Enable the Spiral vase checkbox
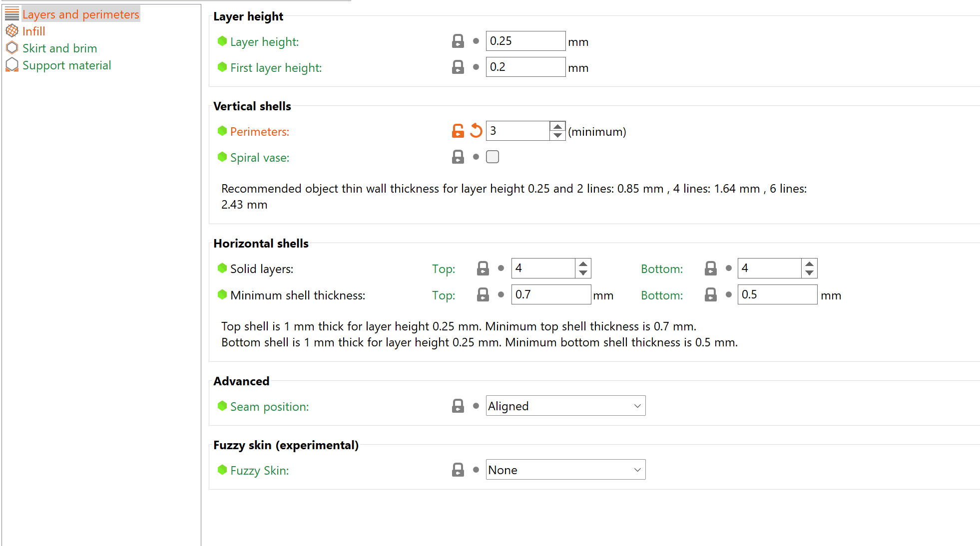Screen dimensions: 980x546 click(x=492, y=157)
